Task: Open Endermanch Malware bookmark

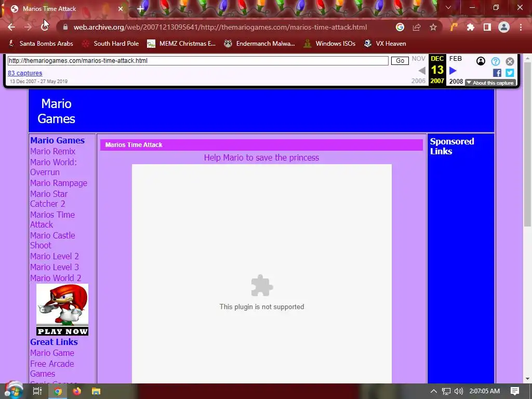Action: [260, 44]
